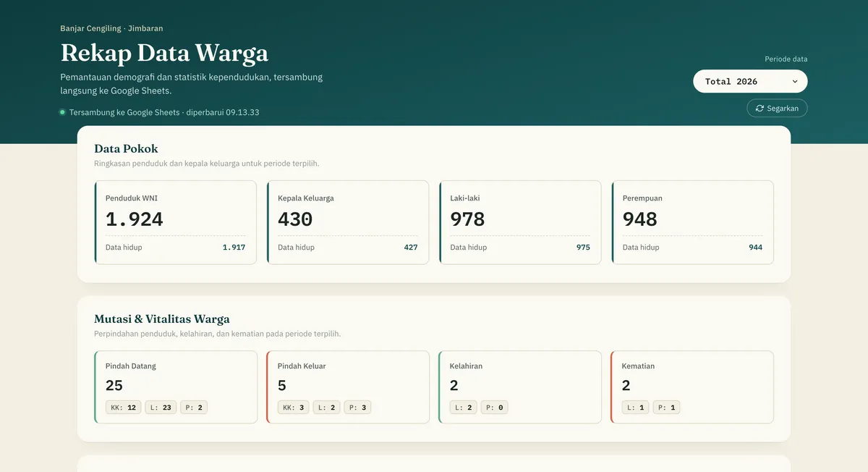The image size is (868, 472).
Task: Select the Perempuan card
Action: tap(692, 222)
